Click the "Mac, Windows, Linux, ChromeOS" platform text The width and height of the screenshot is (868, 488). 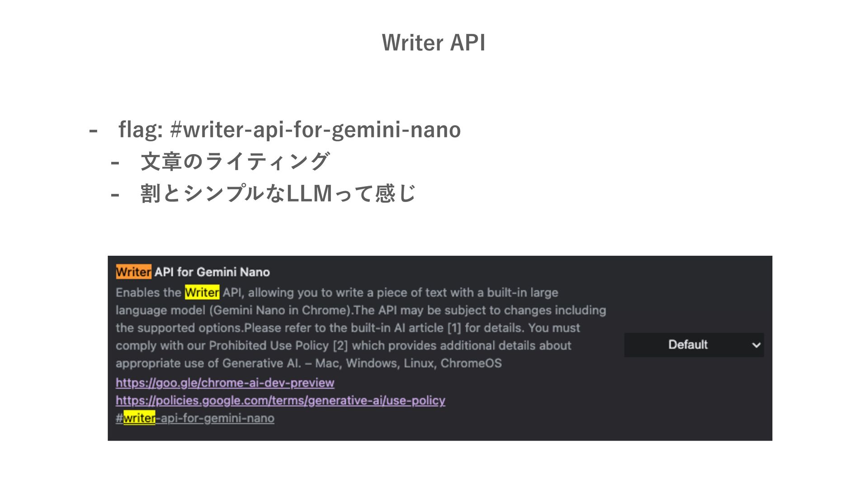[408, 363]
